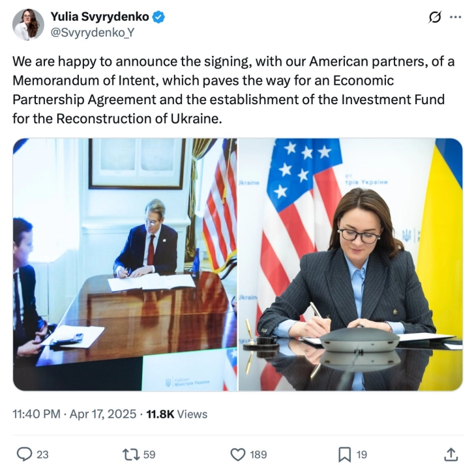Click the share upload arrow icon
476x473 pixels.
[x=451, y=454]
